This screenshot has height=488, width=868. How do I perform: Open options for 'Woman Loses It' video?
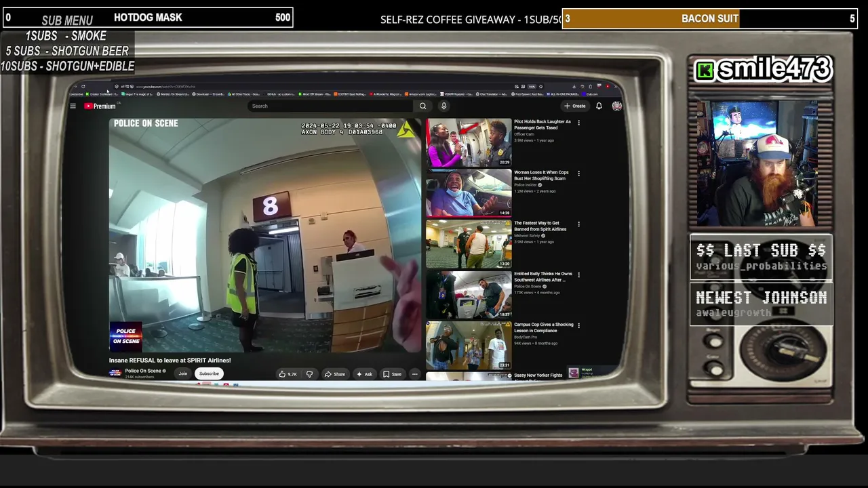click(x=578, y=174)
